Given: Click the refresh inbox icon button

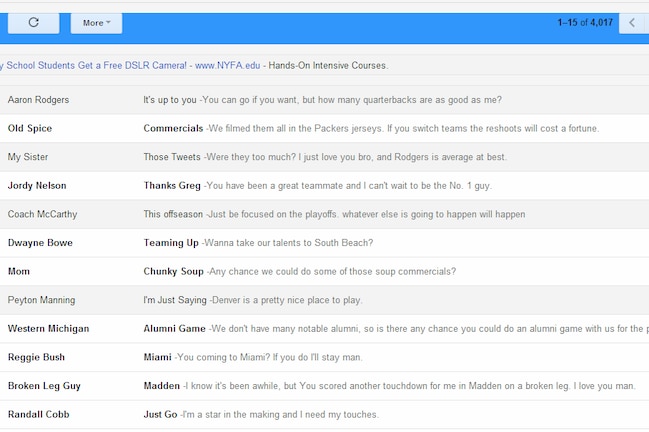Looking at the screenshot, I should tap(34, 23).
